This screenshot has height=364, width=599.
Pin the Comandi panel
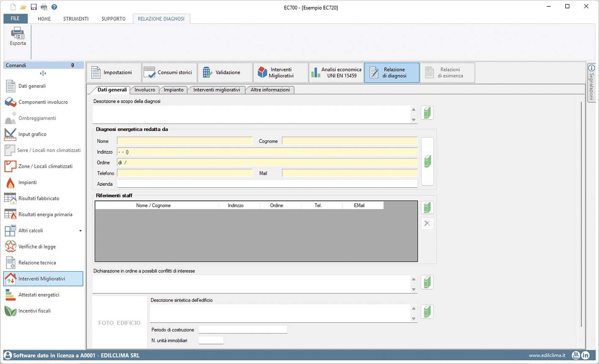pyautogui.click(x=73, y=66)
